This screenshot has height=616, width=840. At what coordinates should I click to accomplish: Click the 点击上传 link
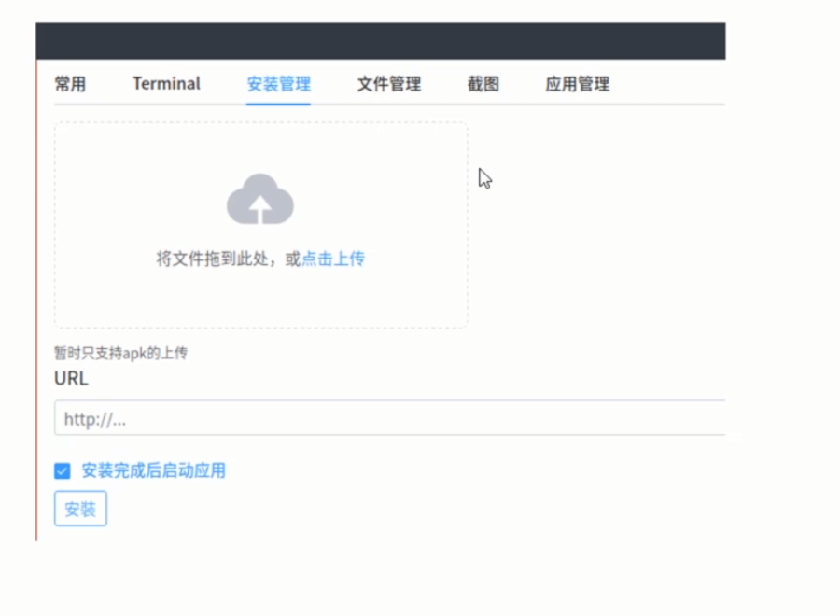pos(333,259)
